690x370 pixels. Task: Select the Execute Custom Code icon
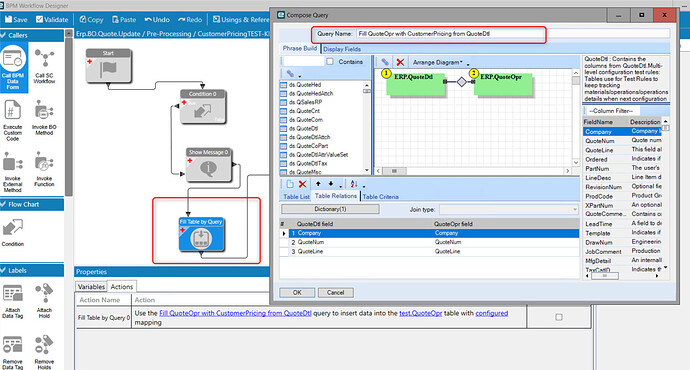[12, 120]
